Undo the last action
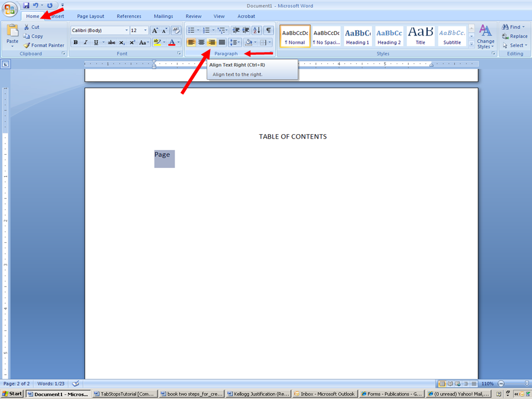The image size is (532, 399). click(x=35, y=5)
